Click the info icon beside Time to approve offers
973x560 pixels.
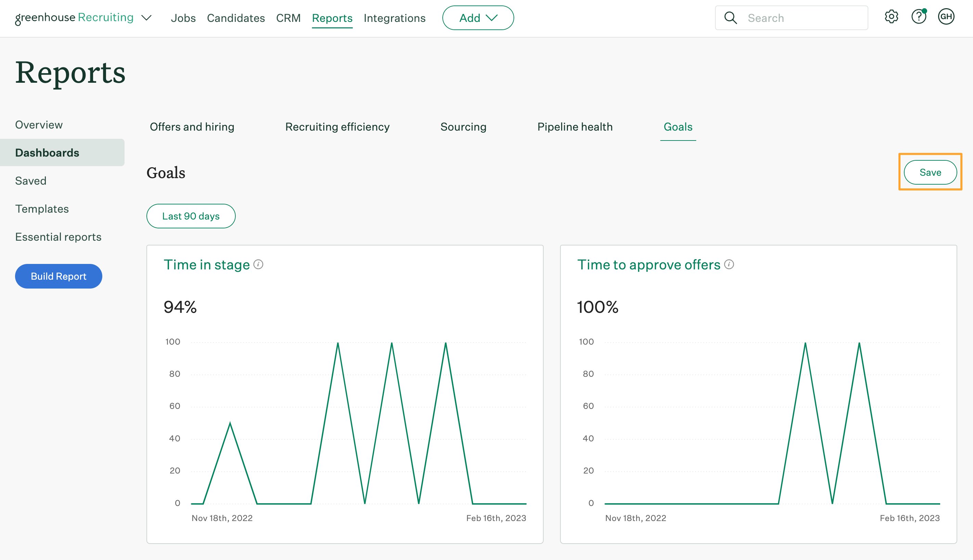point(729,264)
